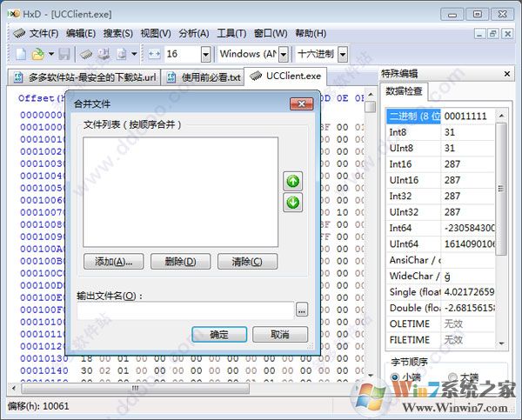522x420 pixels.
Task: Select the WideChar row in inspector
Action: coord(440,276)
